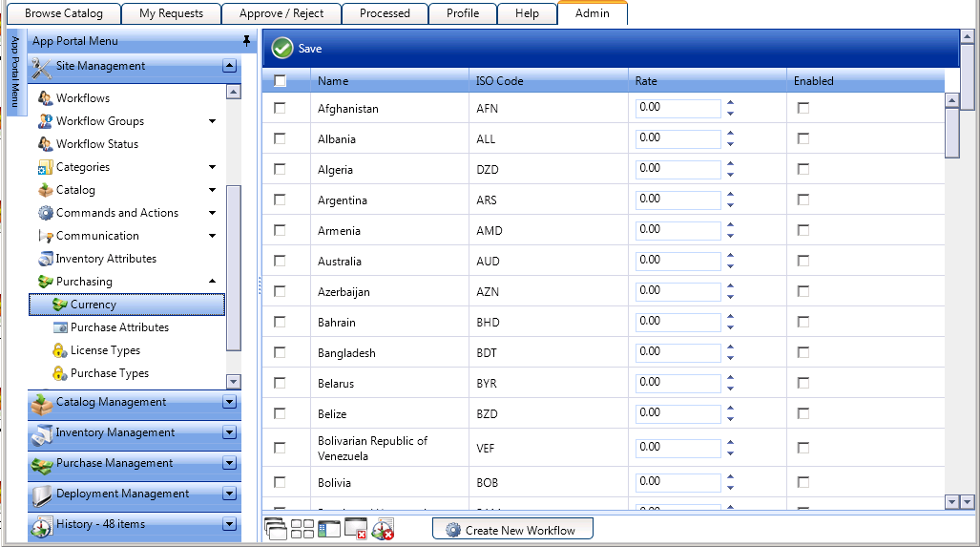Image resolution: width=980 pixels, height=547 pixels.
Task: Select the Currency menu item
Action: 127,305
